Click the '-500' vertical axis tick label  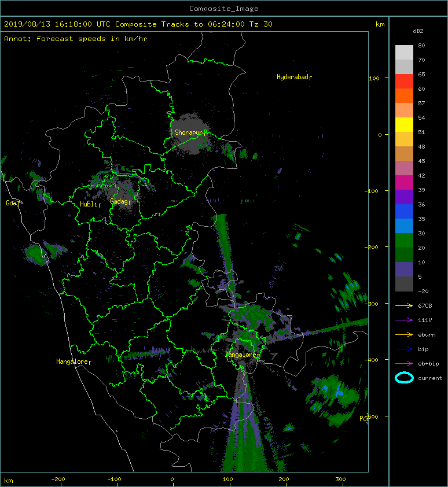tap(372, 416)
